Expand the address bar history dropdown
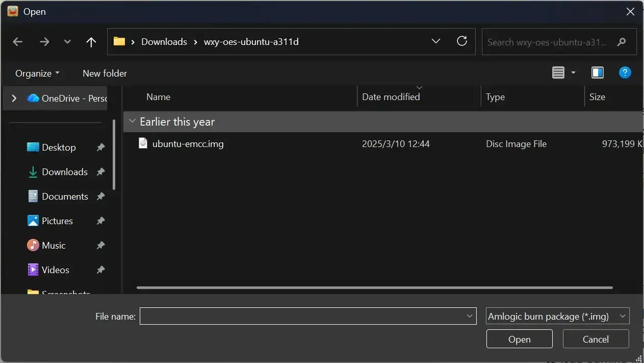The width and height of the screenshot is (644, 363). tap(436, 41)
